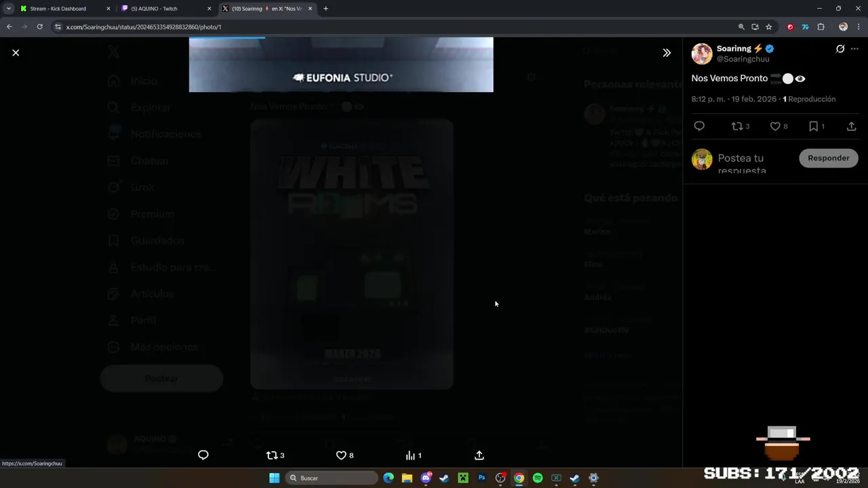Click the reply icon below the photo
The height and width of the screenshot is (488, 868).
click(x=203, y=455)
